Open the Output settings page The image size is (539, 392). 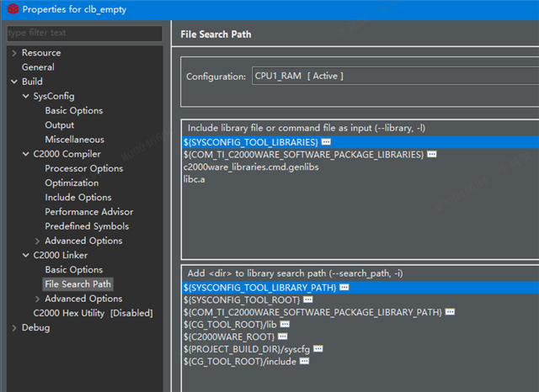coord(60,125)
